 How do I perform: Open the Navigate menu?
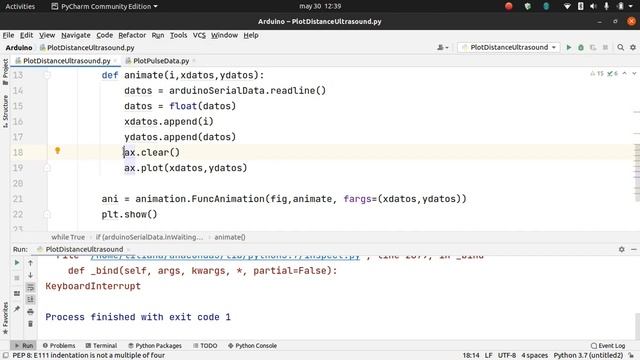pyautogui.click(x=76, y=35)
